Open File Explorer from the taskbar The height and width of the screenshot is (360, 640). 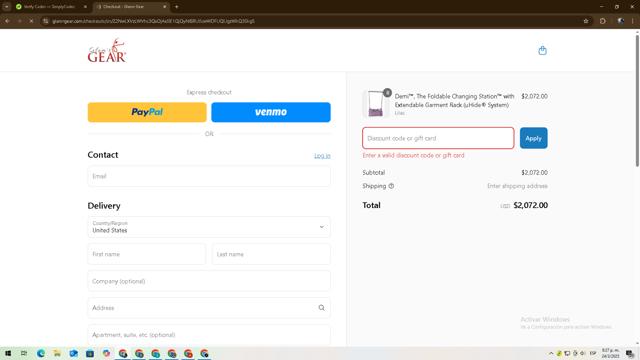tap(57, 353)
